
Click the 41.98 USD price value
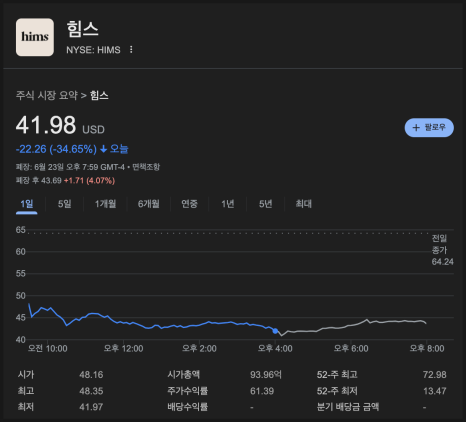pos(60,125)
